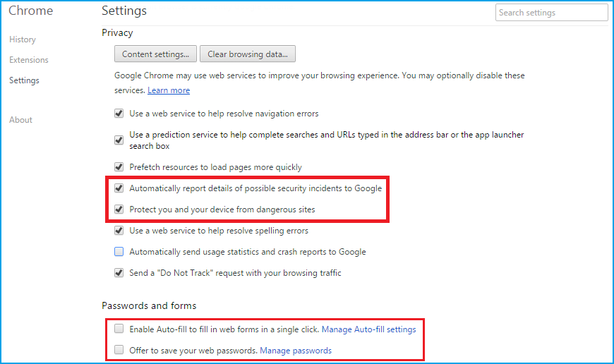Select Settings in the left sidebar

[x=24, y=80]
